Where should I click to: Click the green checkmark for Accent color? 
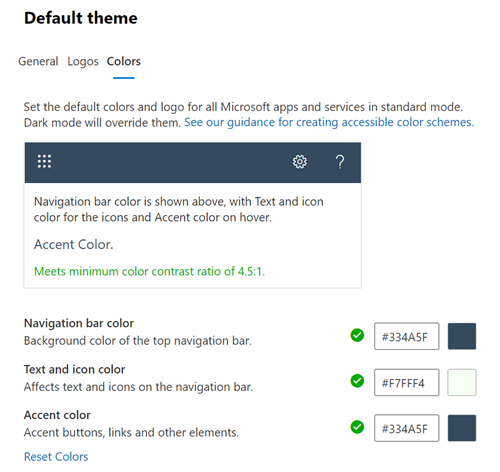(357, 427)
